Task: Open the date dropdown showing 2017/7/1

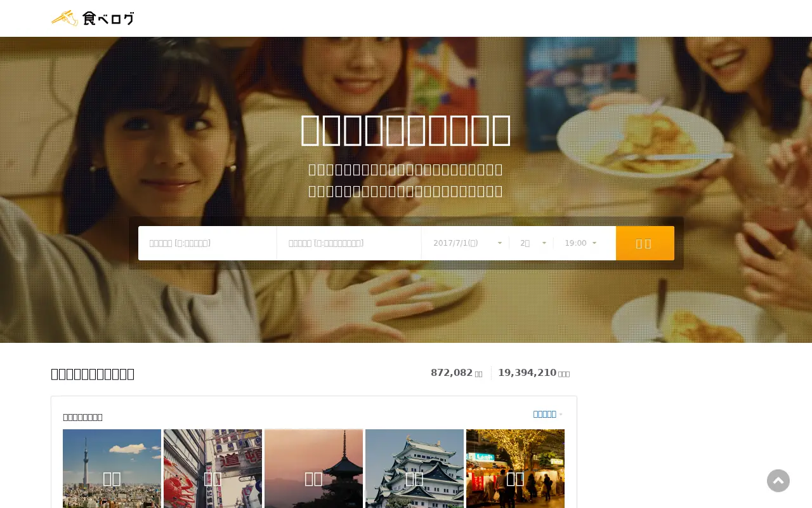Action: [468, 243]
